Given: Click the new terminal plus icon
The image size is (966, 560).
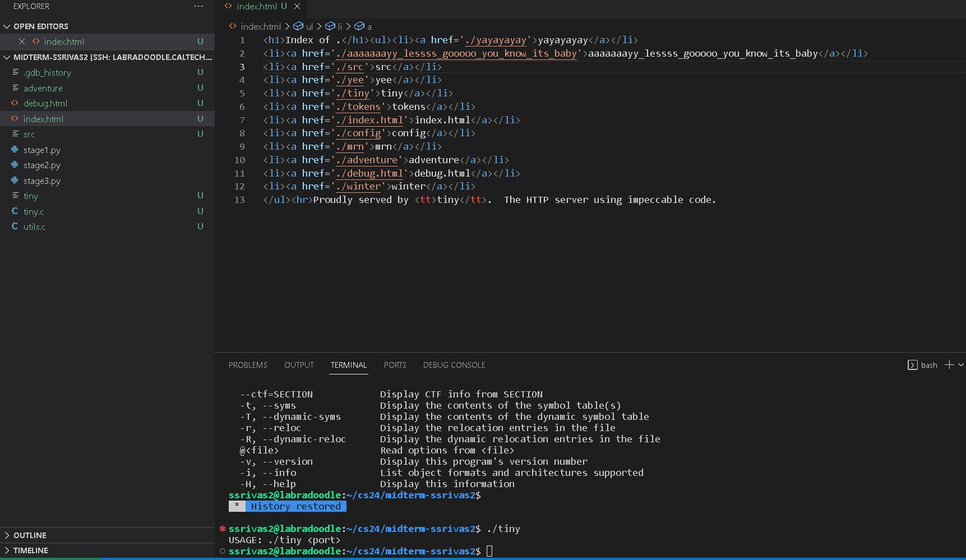Looking at the screenshot, I should point(949,365).
